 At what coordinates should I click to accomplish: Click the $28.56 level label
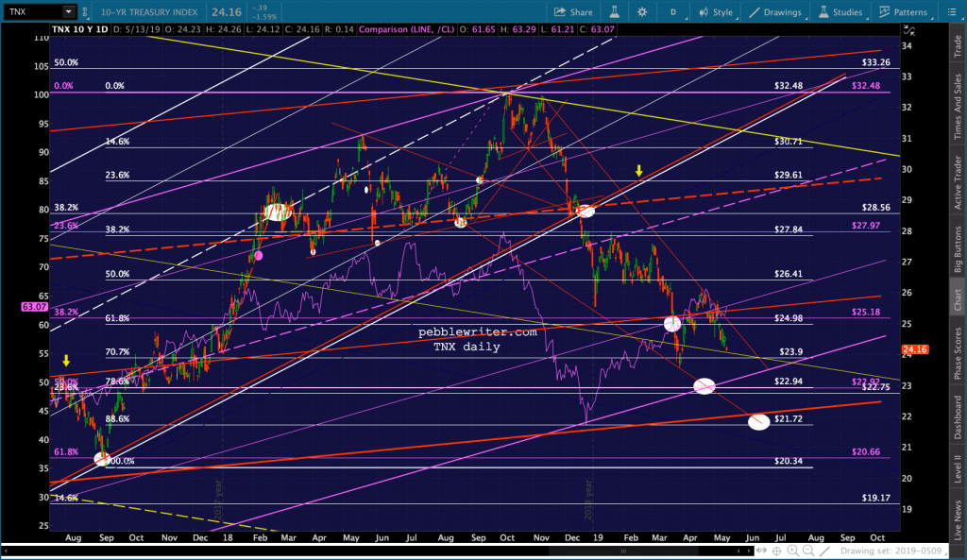(x=876, y=207)
